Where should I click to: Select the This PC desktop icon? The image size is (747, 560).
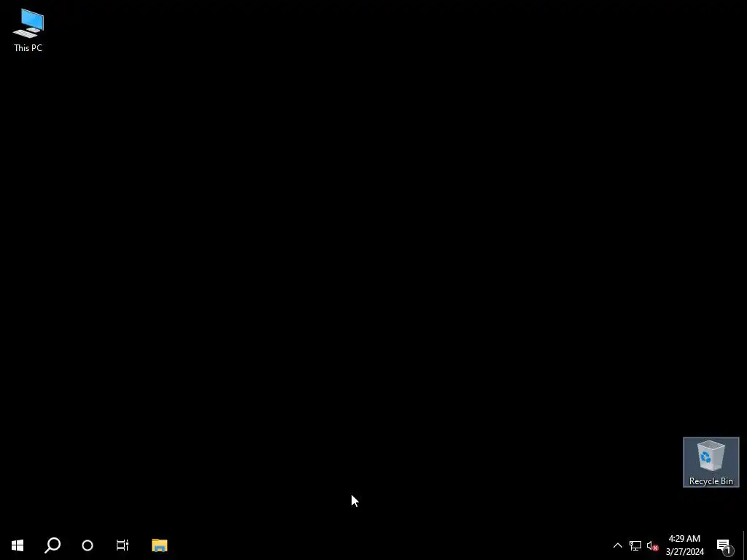[x=28, y=30]
